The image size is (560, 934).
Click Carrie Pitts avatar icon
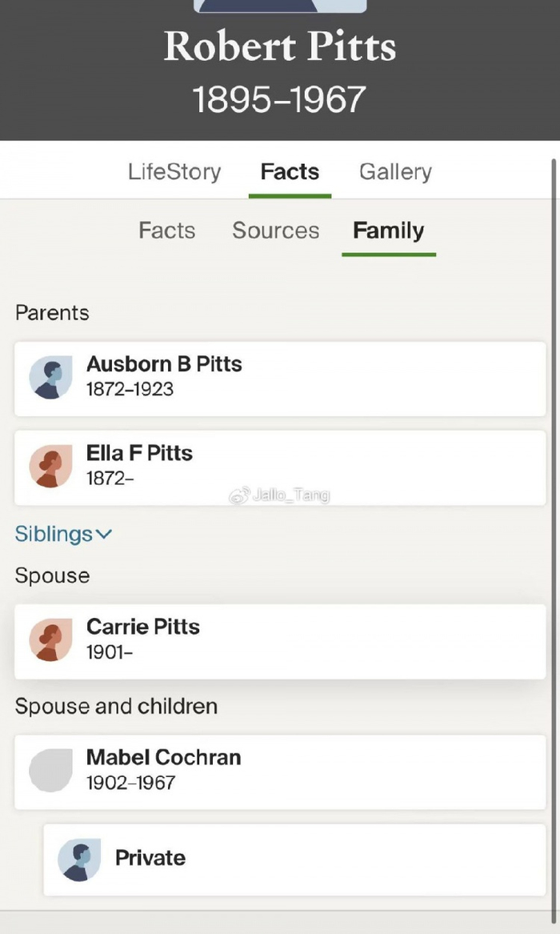click(50, 641)
